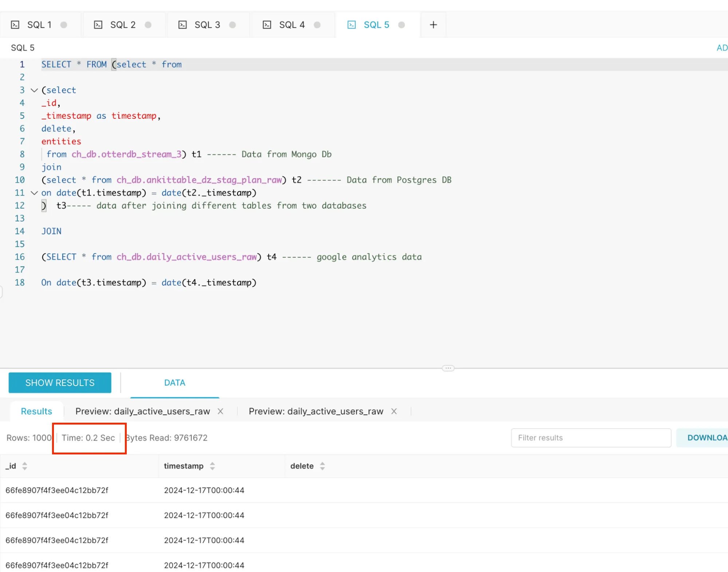Image resolution: width=728 pixels, height=572 pixels.
Task: Collapse code fold at line 3
Action: click(x=34, y=90)
